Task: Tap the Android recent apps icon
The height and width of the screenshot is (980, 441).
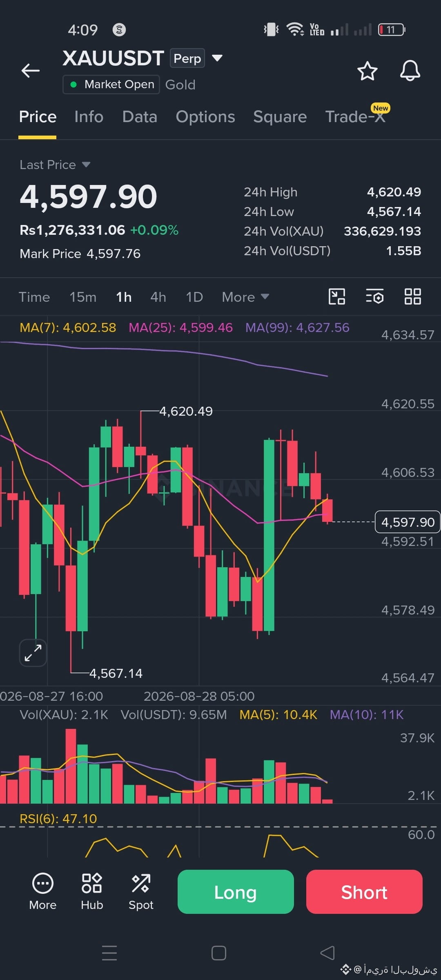Action: [109, 953]
